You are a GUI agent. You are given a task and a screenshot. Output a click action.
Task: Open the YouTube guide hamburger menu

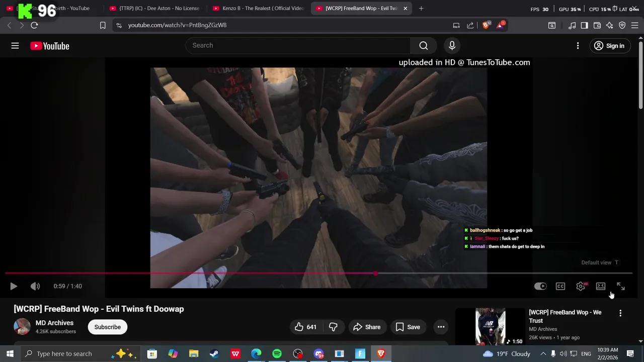pos(15,46)
